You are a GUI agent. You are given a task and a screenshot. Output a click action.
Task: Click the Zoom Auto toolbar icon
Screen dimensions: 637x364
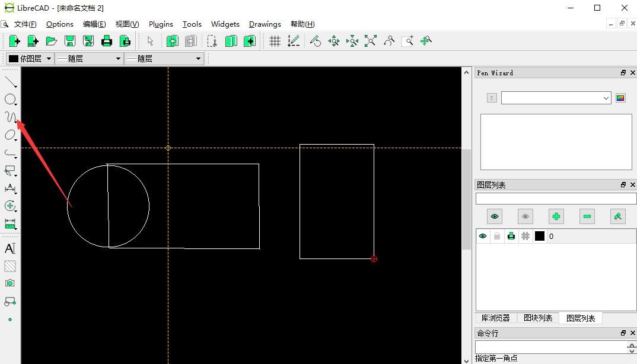click(x=371, y=41)
